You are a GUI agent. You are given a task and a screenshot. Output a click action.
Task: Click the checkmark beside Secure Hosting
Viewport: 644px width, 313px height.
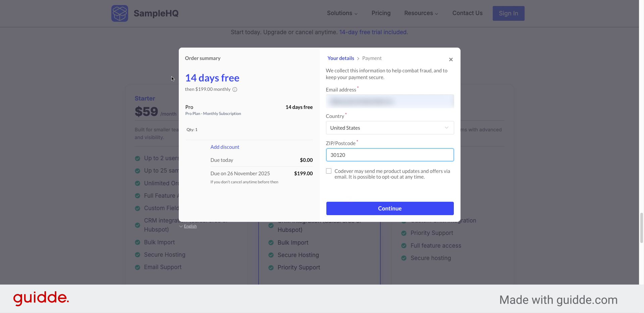click(137, 255)
